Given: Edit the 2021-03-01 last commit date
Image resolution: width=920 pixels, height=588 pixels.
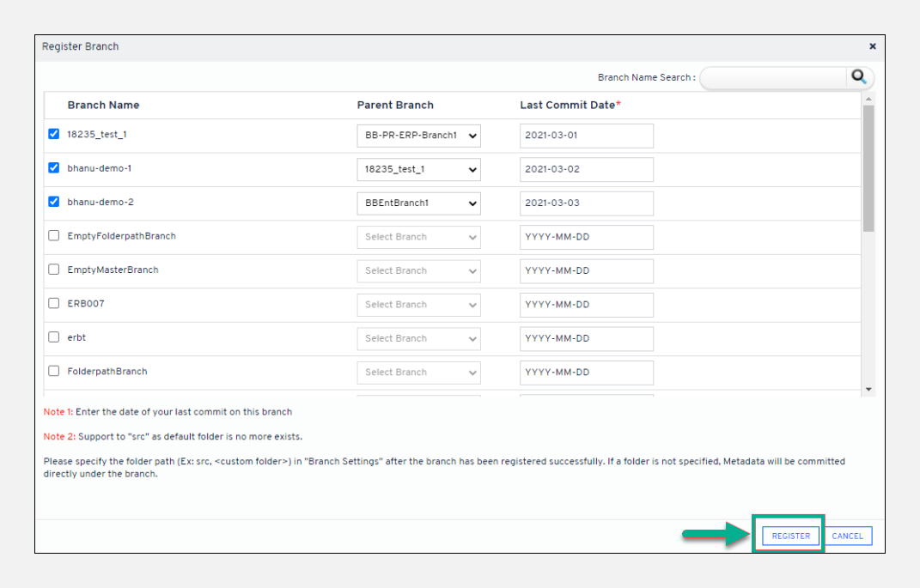Looking at the screenshot, I should (x=586, y=136).
